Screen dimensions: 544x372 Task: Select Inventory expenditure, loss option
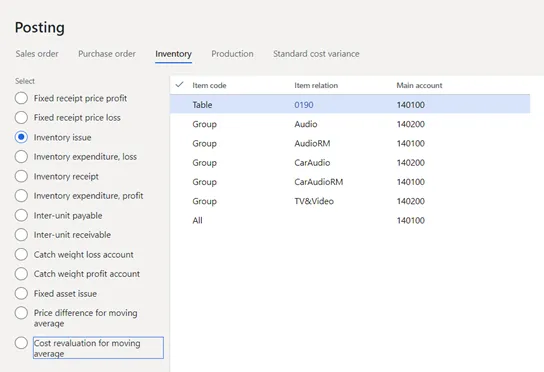(21, 157)
